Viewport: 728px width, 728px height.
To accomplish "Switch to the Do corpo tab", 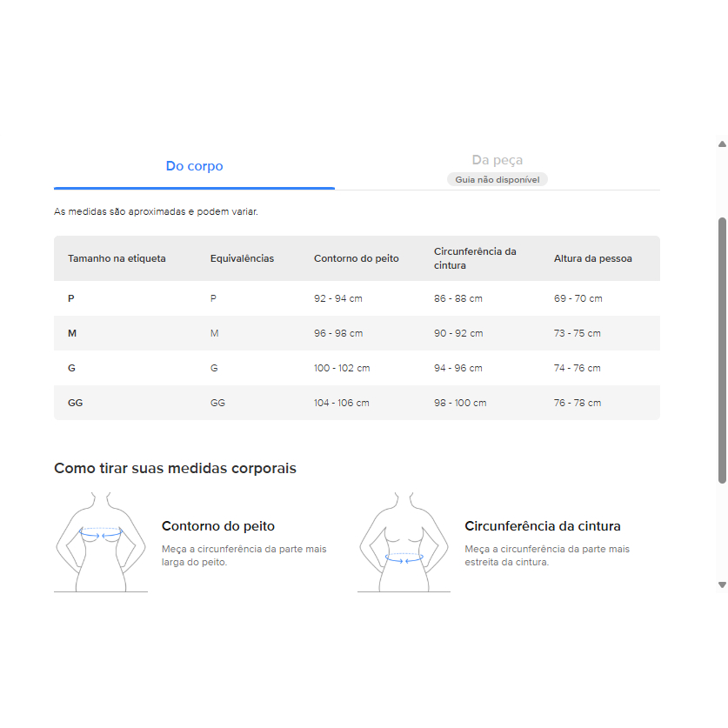I will click(194, 166).
